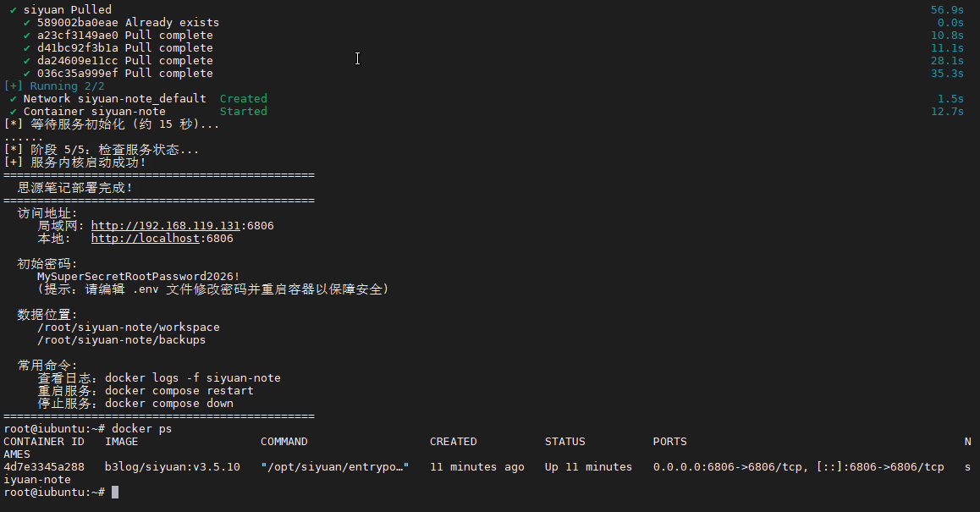
Task: Click the 'docker ps' command typed at prompt
Action: click(142, 429)
